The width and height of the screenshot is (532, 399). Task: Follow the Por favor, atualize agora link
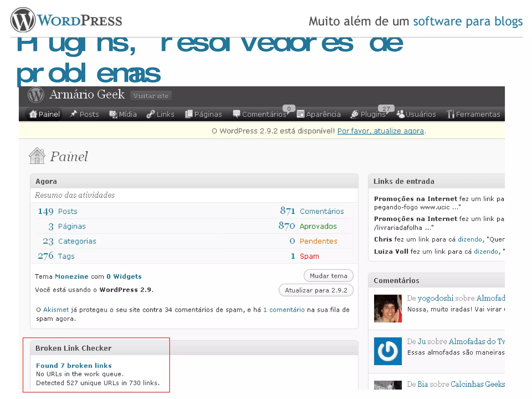[x=381, y=131]
